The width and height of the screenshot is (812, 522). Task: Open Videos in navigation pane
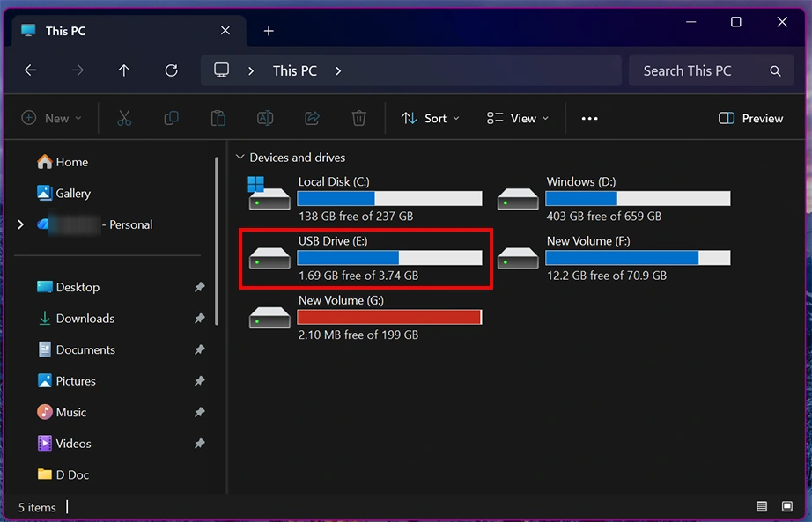(63, 444)
